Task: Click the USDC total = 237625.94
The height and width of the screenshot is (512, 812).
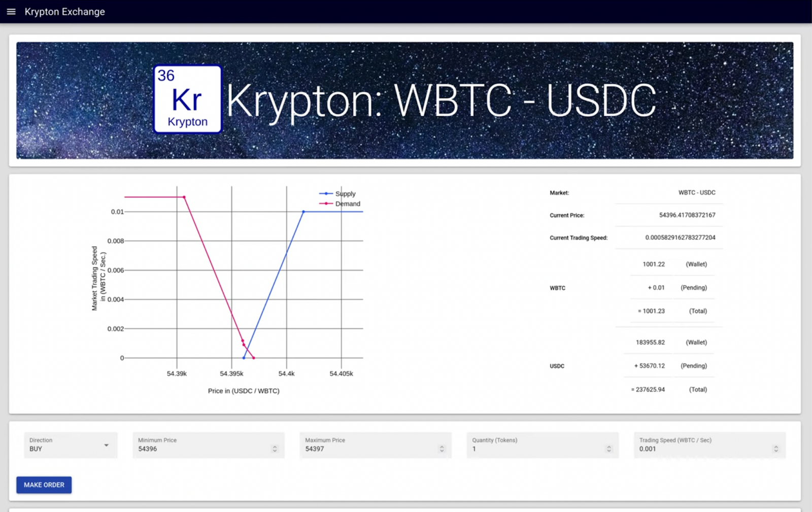Action: [648, 390]
